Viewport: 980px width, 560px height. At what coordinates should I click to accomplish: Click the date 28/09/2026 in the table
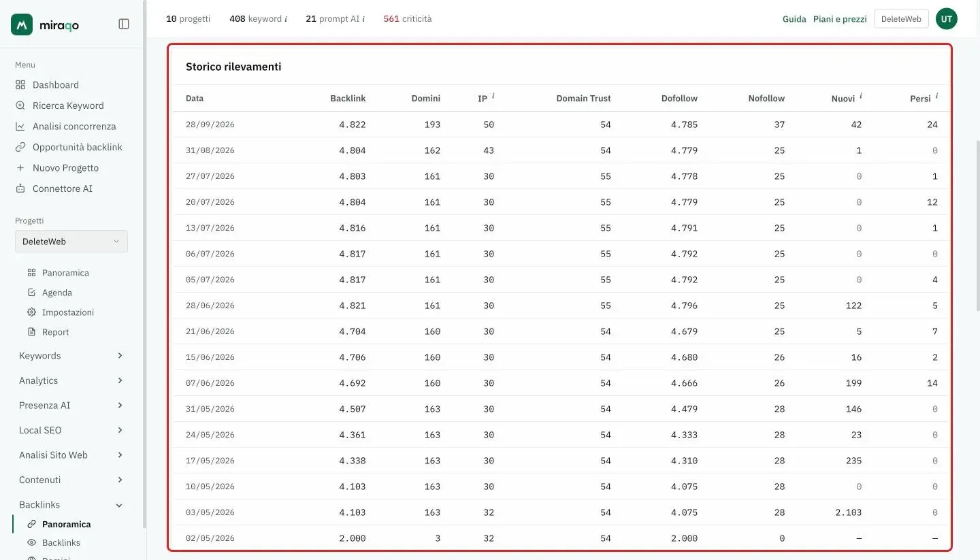click(x=210, y=125)
